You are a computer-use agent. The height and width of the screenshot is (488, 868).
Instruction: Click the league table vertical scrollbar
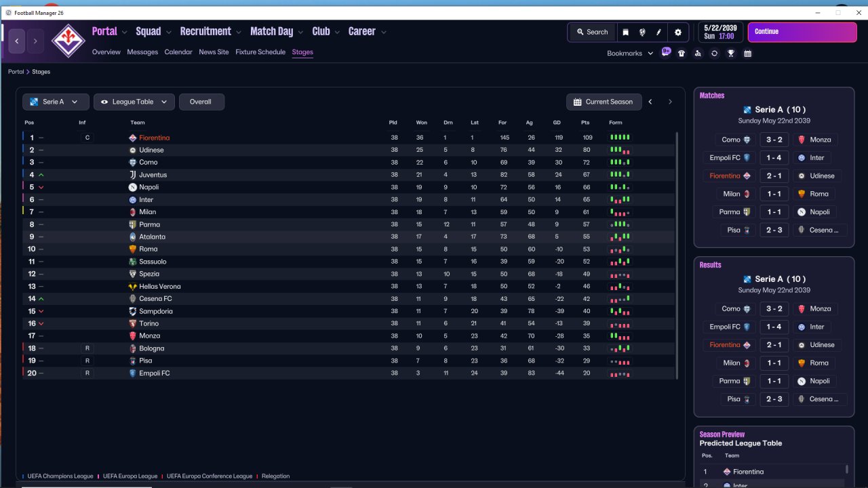678,255
